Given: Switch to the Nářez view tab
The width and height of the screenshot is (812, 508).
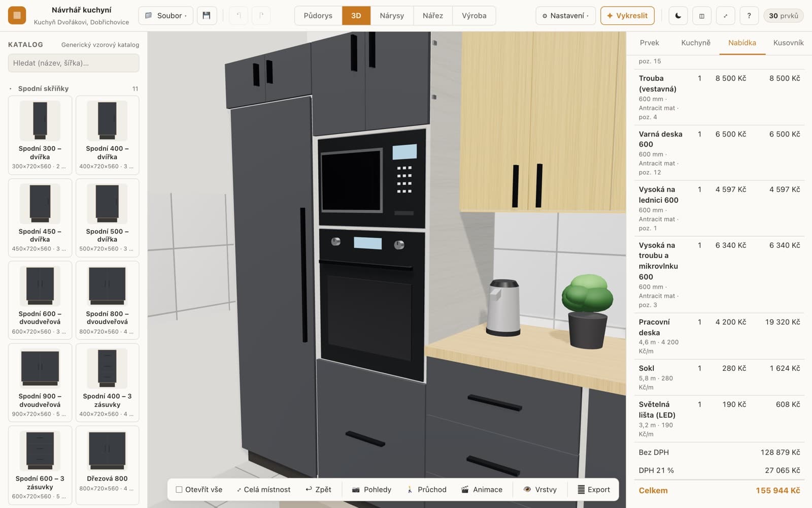Looking at the screenshot, I should coord(433,16).
